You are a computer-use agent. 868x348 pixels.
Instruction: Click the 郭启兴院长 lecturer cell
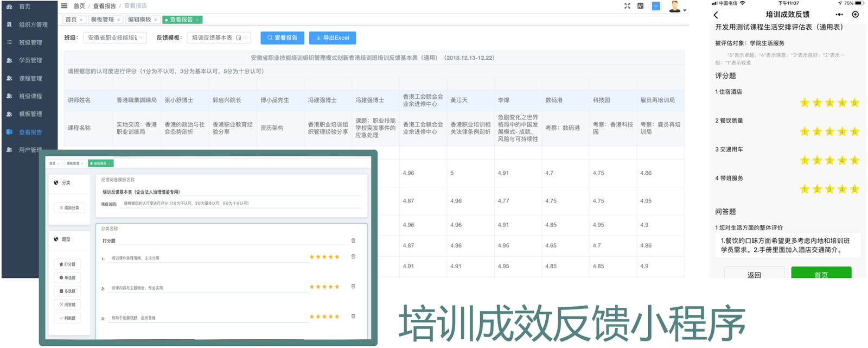click(x=232, y=100)
